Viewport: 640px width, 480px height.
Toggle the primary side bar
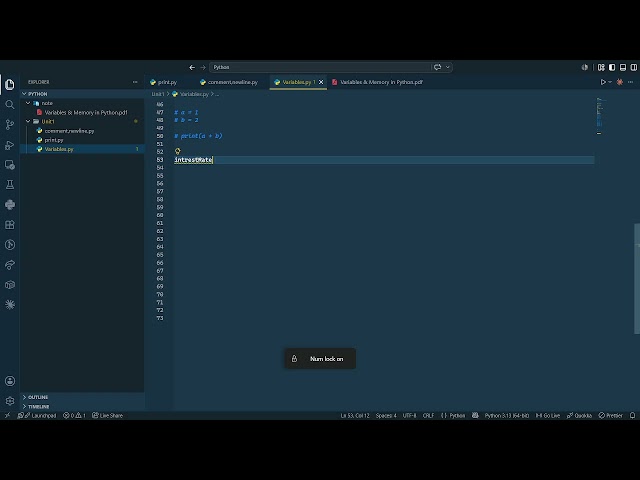[612, 67]
